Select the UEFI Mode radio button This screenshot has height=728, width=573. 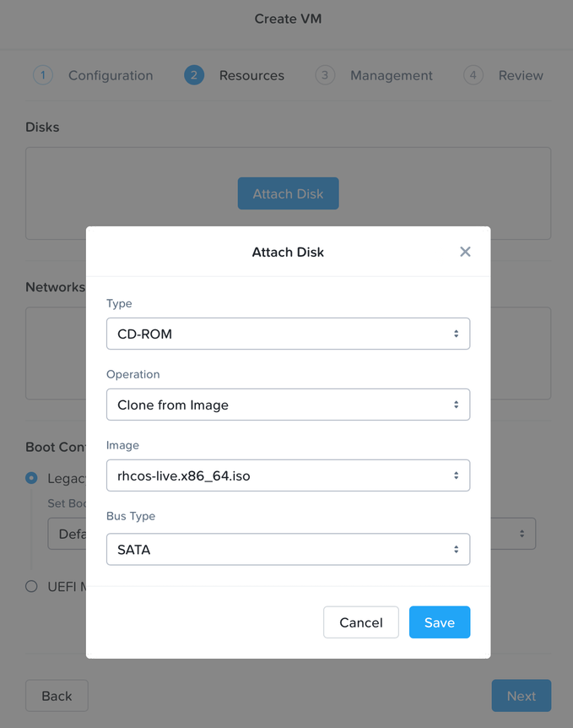pos(31,586)
